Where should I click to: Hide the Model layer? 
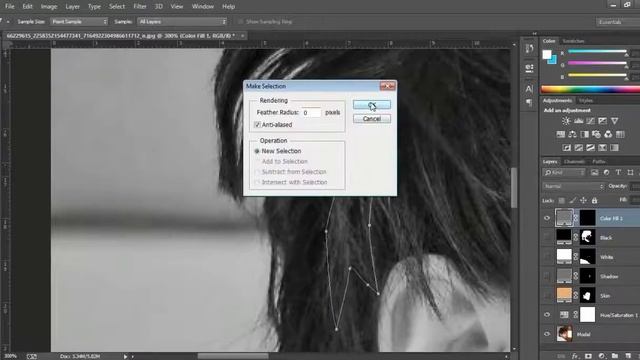coord(547,334)
